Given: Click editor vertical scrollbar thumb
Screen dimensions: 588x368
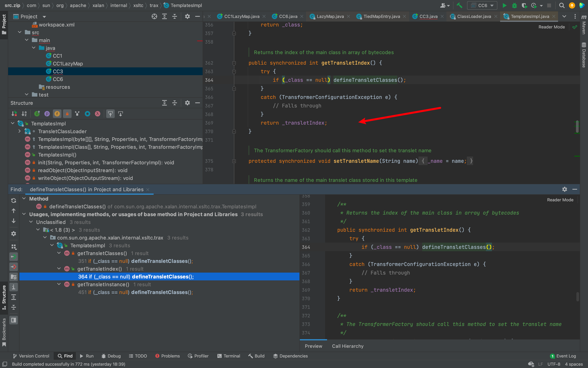Looking at the screenshot, I should click(577, 127).
